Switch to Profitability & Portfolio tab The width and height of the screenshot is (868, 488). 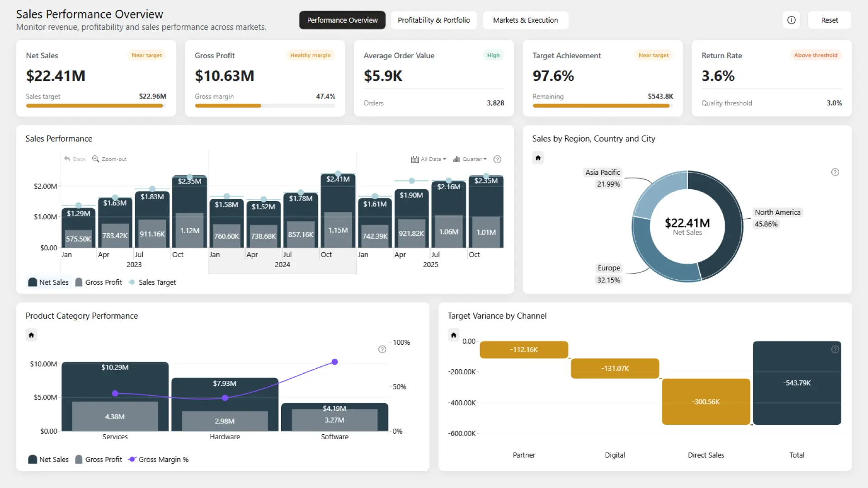[x=434, y=20]
